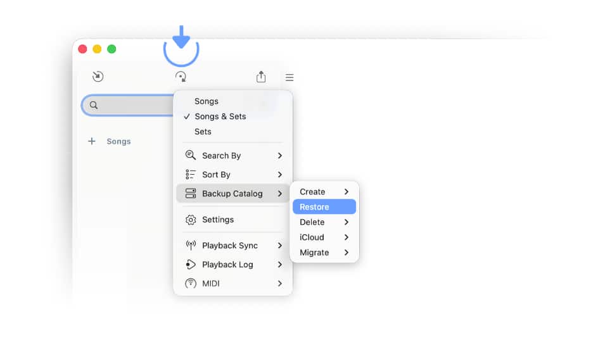Click the circular arrow-in icon at top left
This screenshot has width=610, height=364.
pyautogui.click(x=98, y=77)
